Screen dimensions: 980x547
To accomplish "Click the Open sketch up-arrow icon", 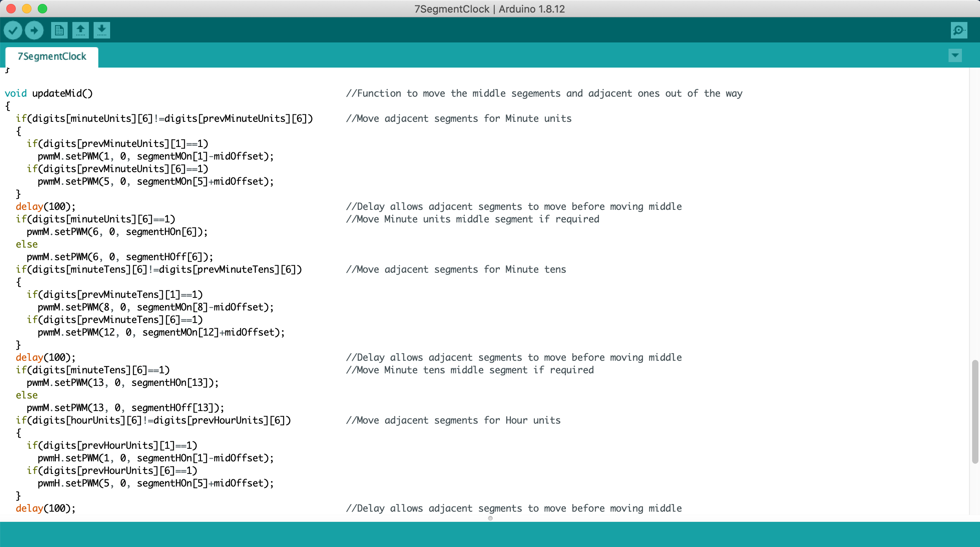I will tap(81, 30).
